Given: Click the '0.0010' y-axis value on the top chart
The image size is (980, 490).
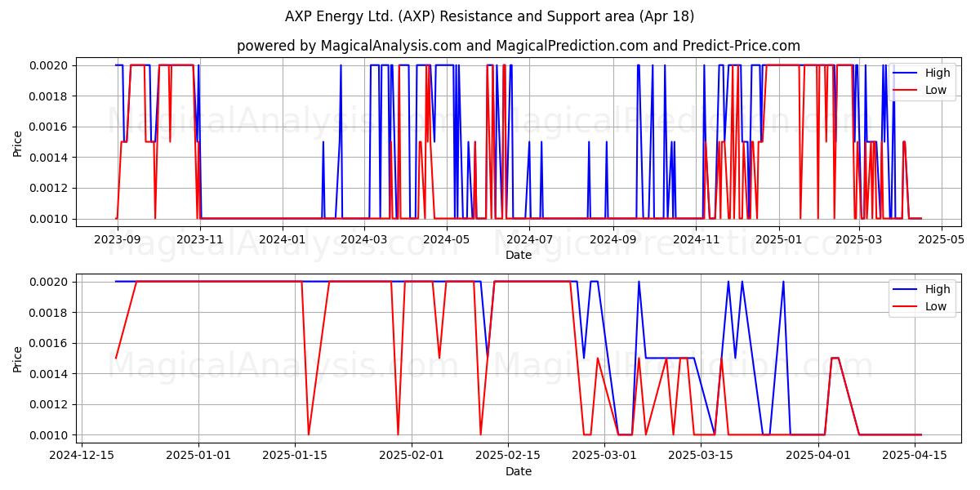Looking at the screenshot, I should 50,219.
